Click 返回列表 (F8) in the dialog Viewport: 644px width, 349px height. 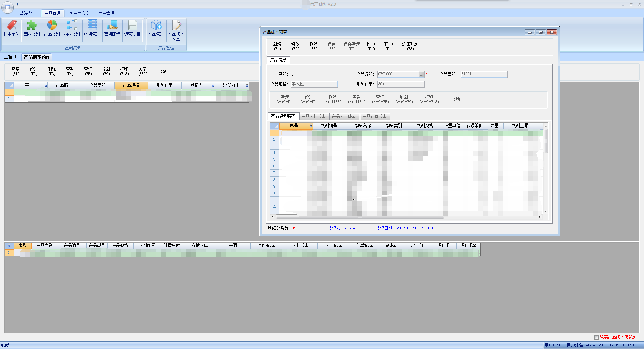tap(410, 46)
